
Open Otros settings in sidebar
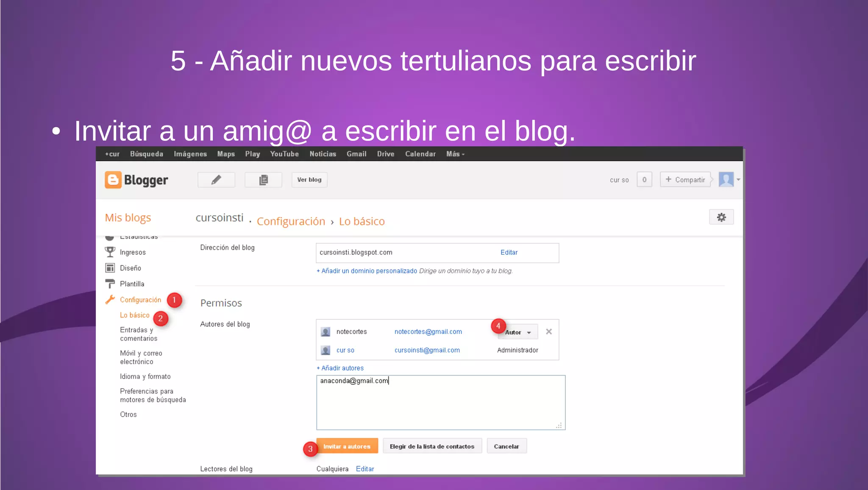click(x=128, y=415)
